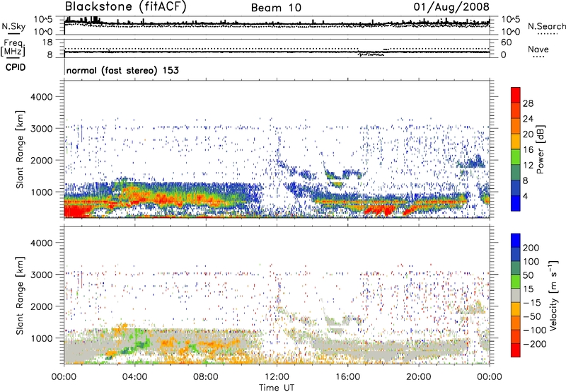The height and width of the screenshot is (392, 566).
Task: Click the red high-power patch near 00:00
Action: pyautogui.click(x=76, y=211)
